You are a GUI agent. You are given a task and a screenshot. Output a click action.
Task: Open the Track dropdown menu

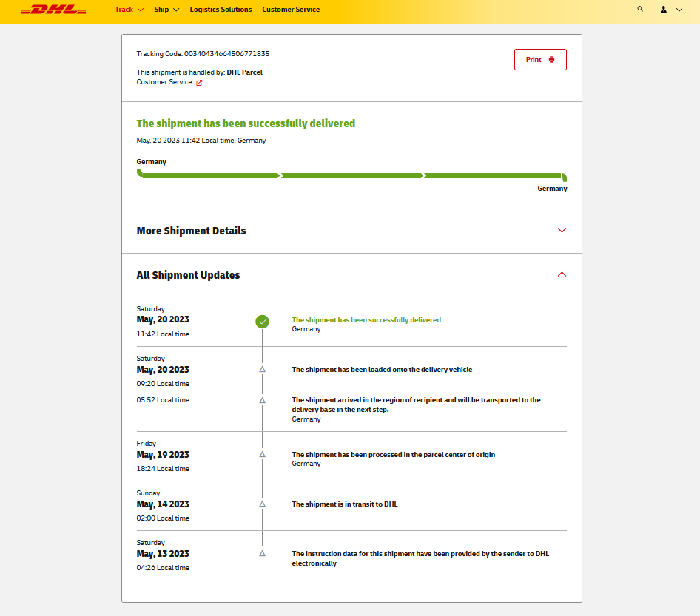(x=129, y=10)
